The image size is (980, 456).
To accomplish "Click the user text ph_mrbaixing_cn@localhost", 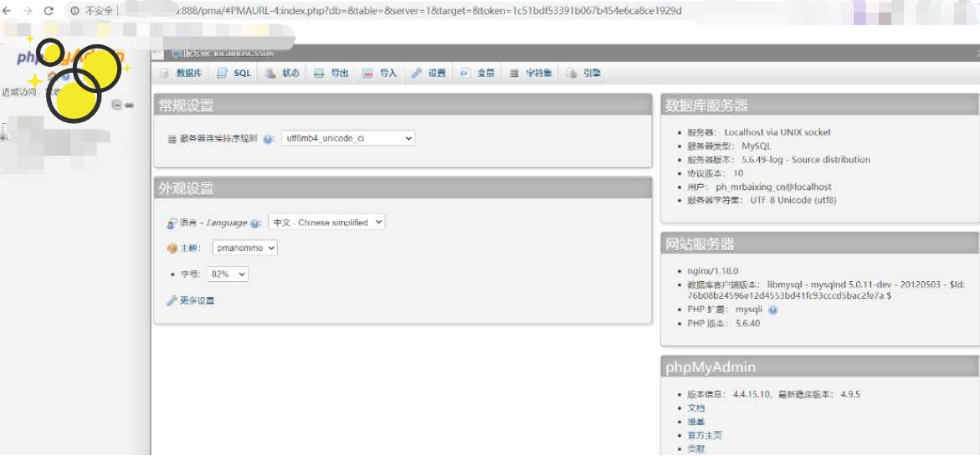I will pos(774,187).
